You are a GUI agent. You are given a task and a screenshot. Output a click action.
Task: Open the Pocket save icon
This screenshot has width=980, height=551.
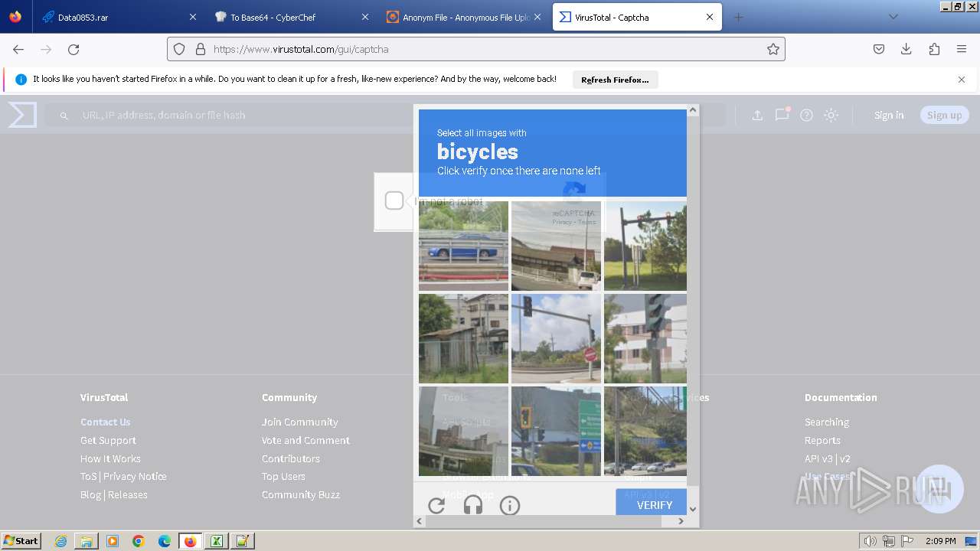point(879,49)
